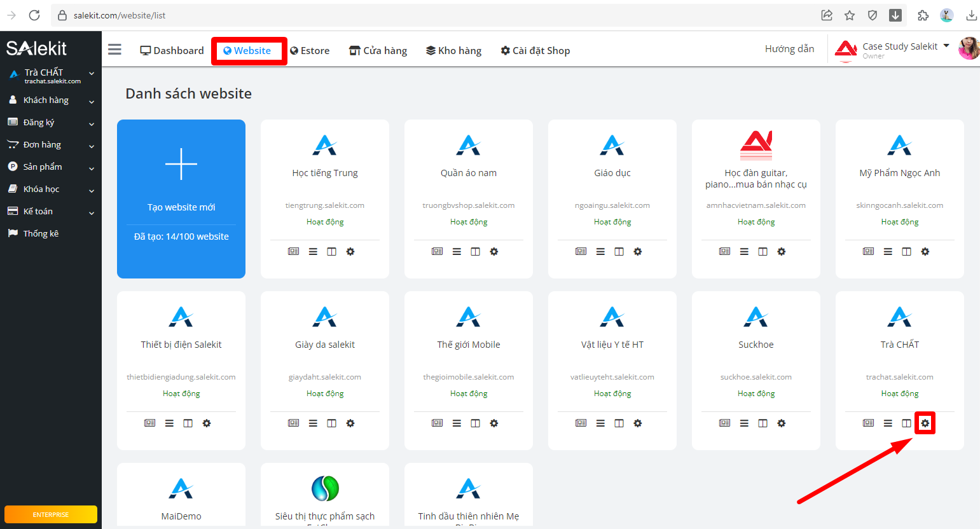
Task: Expand the Kế toán sidebar menu
Action: [x=51, y=212]
